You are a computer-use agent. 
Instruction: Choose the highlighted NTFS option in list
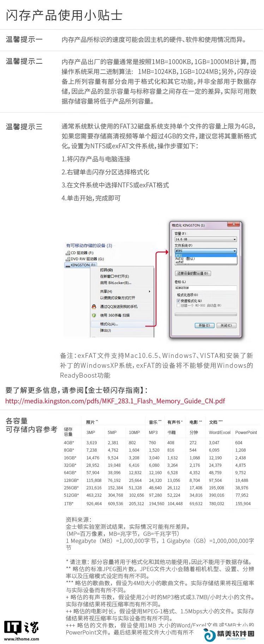pos(206,255)
